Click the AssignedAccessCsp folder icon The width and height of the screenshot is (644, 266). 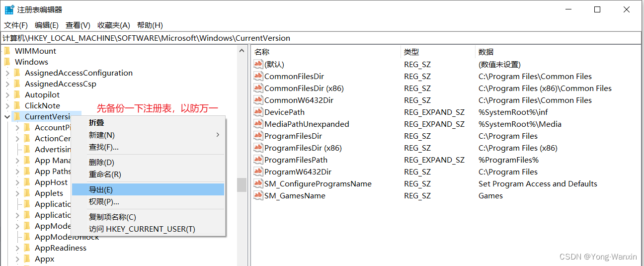click(x=17, y=84)
